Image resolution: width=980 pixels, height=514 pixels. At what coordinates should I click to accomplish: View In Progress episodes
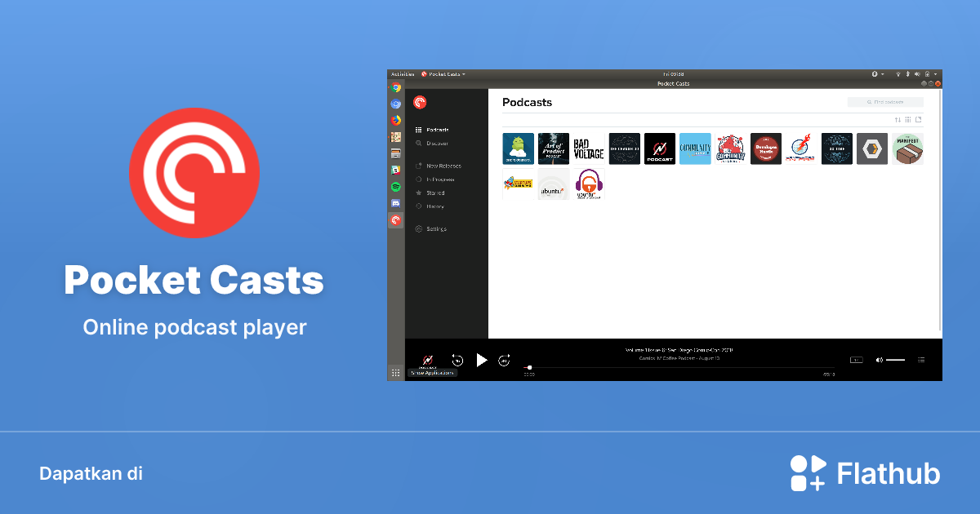[x=439, y=179]
